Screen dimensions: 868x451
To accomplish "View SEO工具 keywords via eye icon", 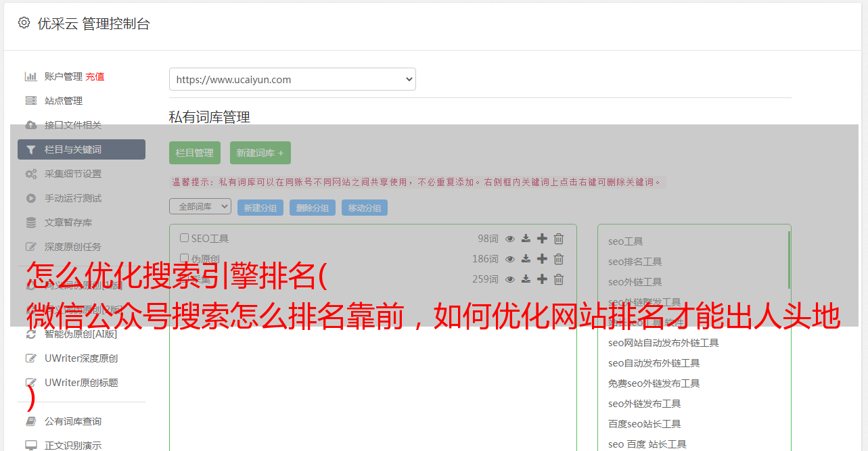I will coord(510,239).
